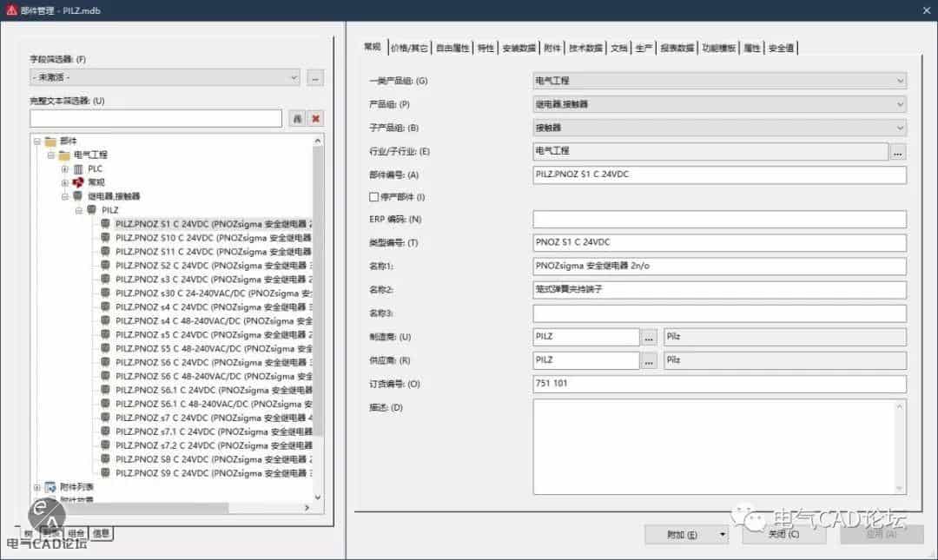Image resolution: width=938 pixels, height=560 pixels.
Task: Click the icon of PILZ.PNOZ s7 C 24VDC
Action: pyautogui.click(x=105, y=418)
